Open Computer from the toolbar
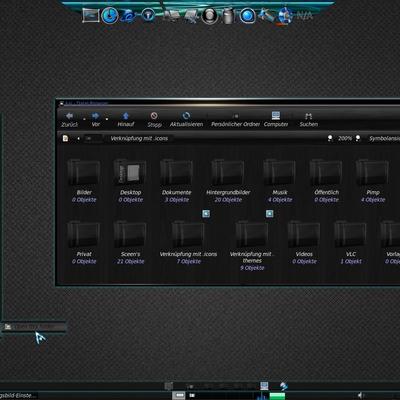The image size is (400, 400). pos(276,119)
